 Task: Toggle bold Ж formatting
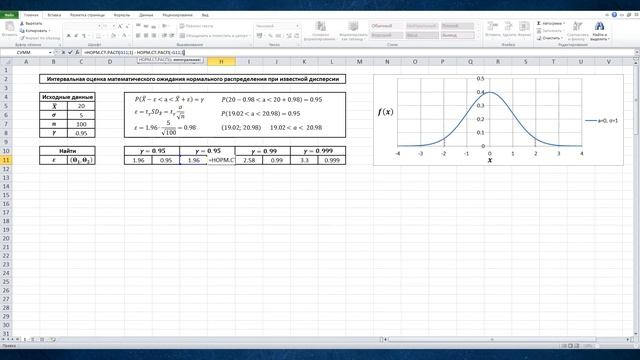click(69, 36)
